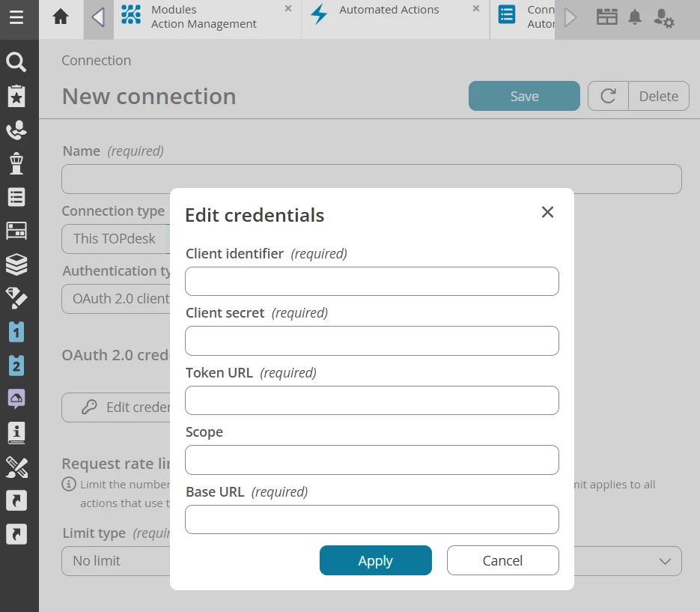The width and height of the screenshot is (700, 612).
Task: Close the Edit credentials dialog with X
Action: [547, 212]
